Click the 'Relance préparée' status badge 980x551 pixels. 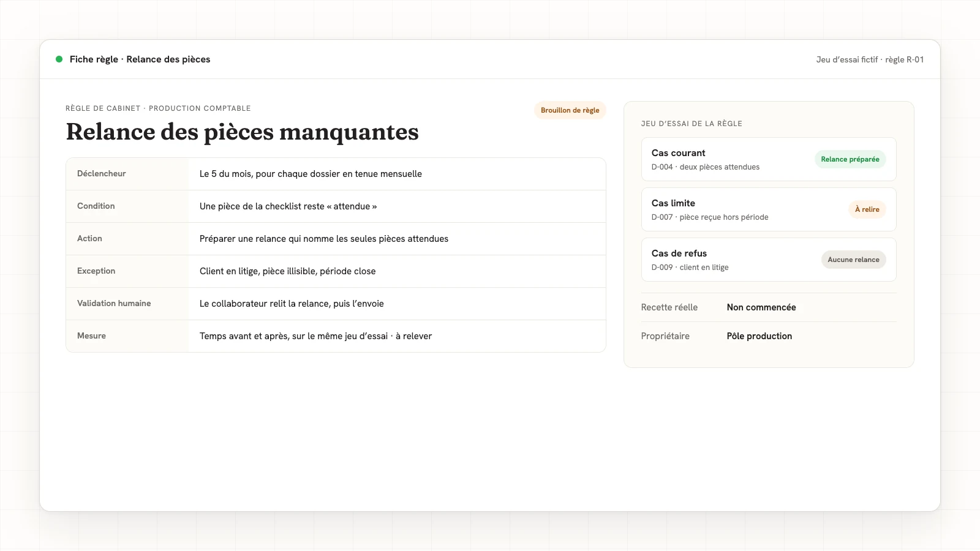pyautogui.click(x=850, y=159)
